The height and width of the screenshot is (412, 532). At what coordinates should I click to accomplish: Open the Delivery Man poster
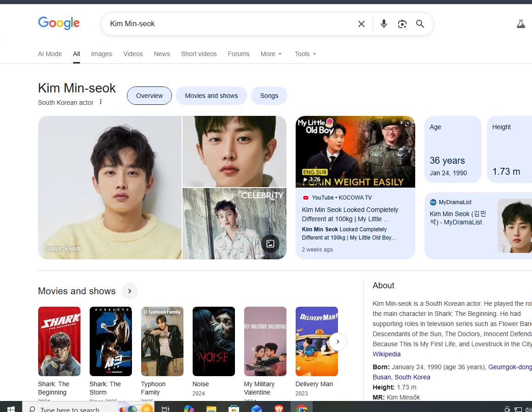[x=316, y=341]
